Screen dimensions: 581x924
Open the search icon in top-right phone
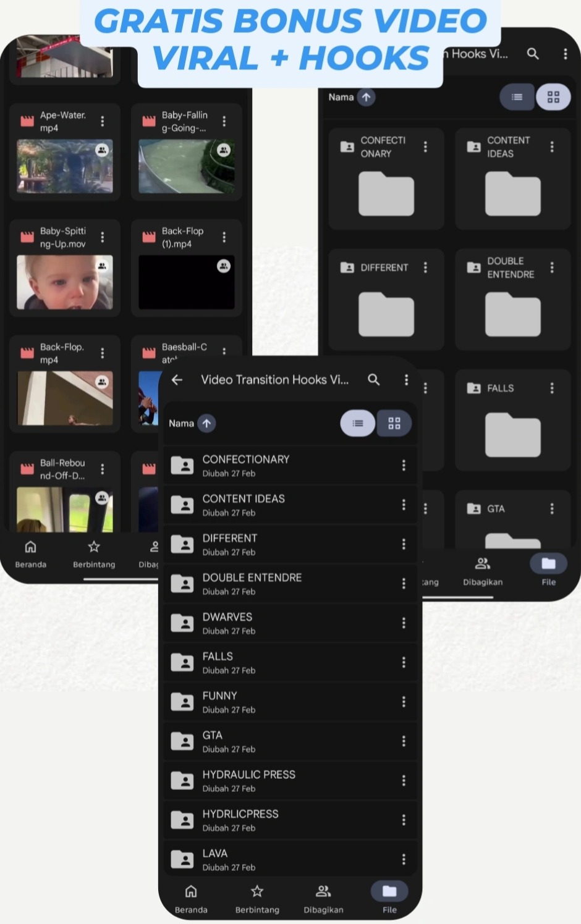533,54
